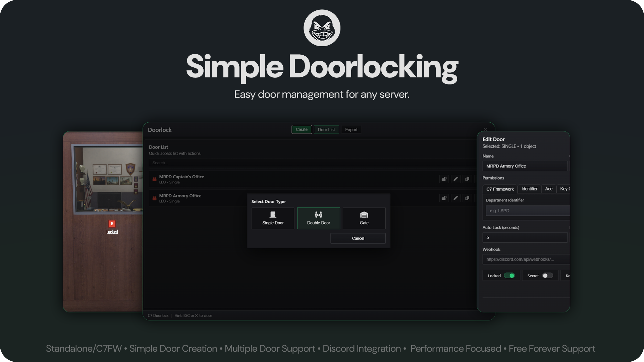Click the Permissions label

(493, 178)
